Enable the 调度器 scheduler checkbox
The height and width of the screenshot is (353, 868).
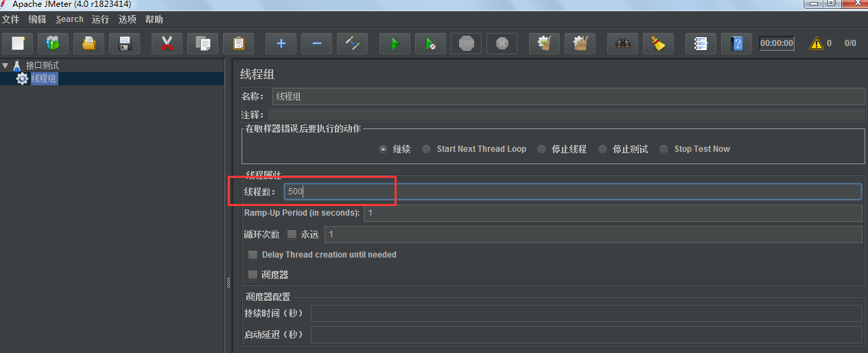253,275
